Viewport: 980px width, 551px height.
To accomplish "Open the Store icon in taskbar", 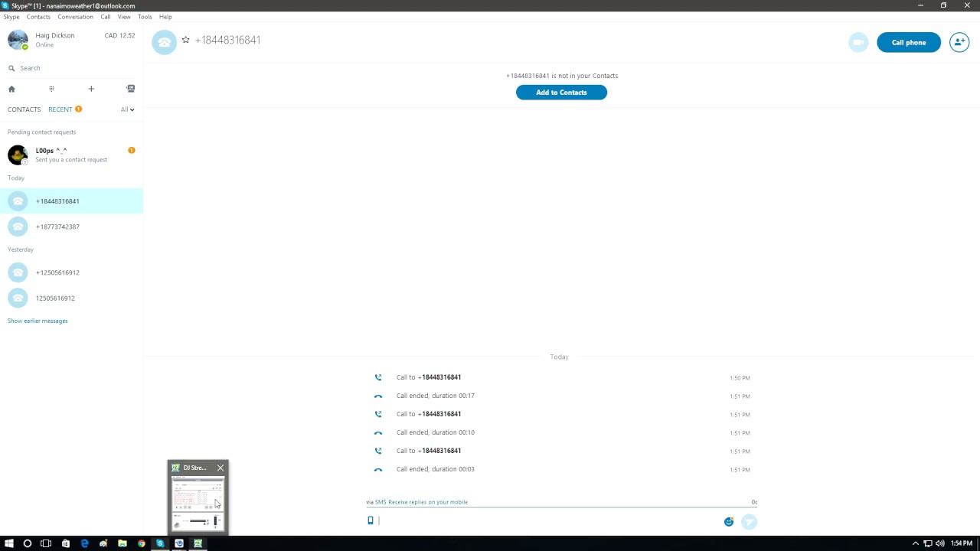I will click(66, 543).
